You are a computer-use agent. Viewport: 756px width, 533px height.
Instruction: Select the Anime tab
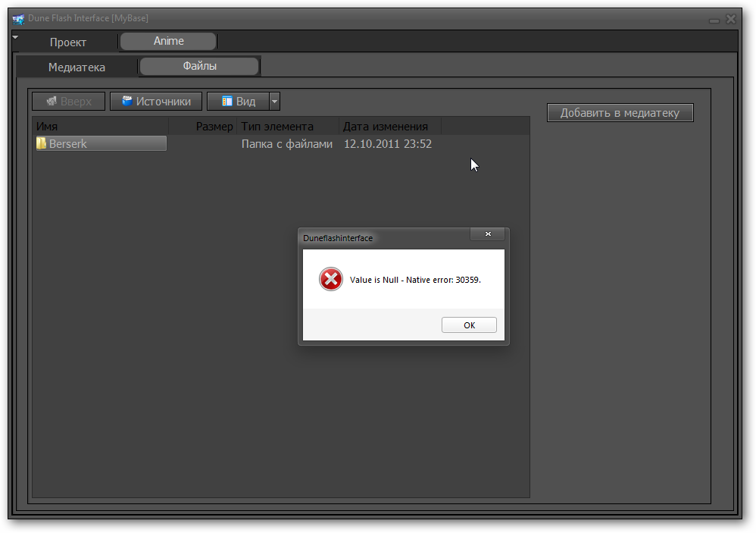tap(168, 41)
